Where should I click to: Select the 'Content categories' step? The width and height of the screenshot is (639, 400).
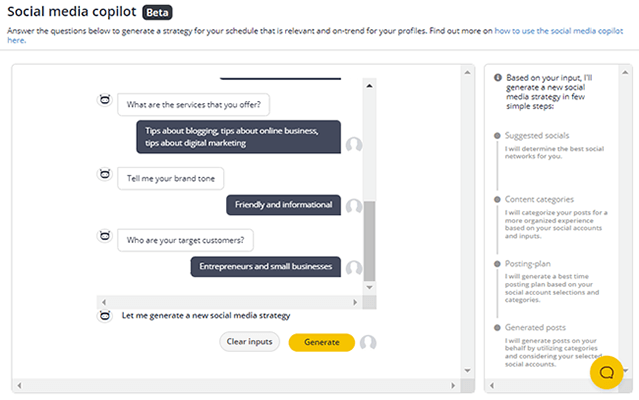click(x=539, y=199)
